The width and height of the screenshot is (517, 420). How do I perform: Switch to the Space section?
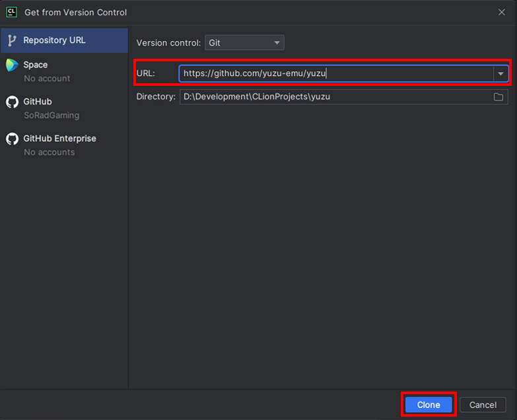[x=36, y=65]
